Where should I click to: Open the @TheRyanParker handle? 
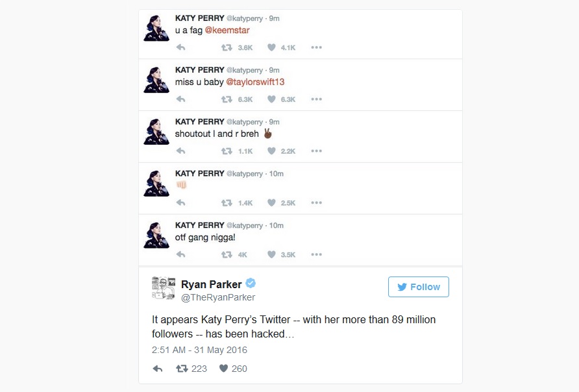pyautogui.click(x=218, y=297)
